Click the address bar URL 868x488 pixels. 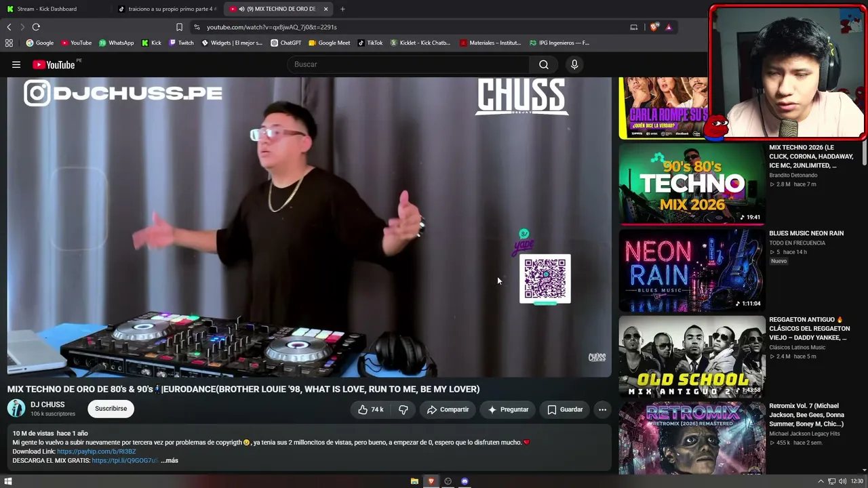click(271, 27)
